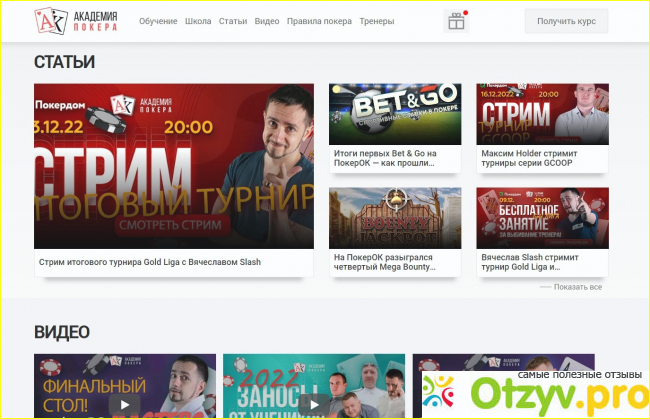Click the Otzyv.pro watermark logo
Image resolution: width=650 pixels, height=419 pixels.
click(x=531, y=391)
